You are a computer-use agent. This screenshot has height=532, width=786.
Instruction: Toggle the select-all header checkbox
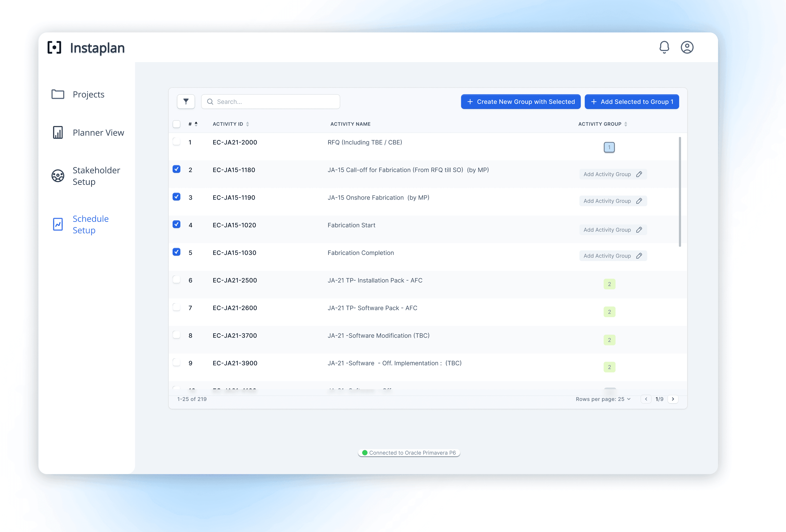coord(177,124)
